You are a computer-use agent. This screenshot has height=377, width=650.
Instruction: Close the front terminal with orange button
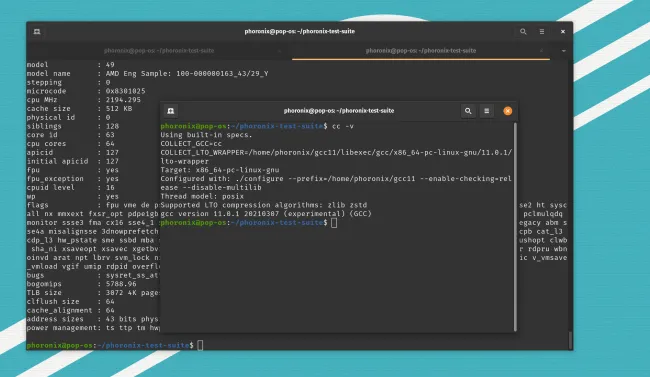(507, 111)
